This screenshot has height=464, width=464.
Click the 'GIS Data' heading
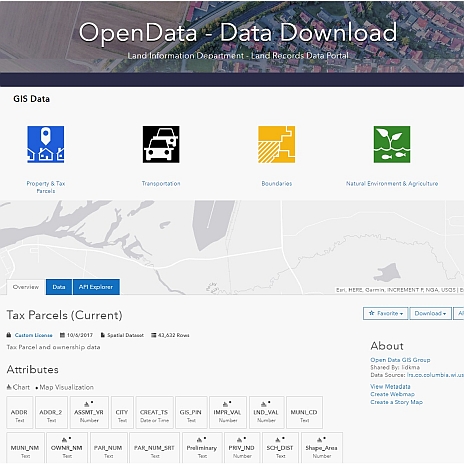point(32,99)
